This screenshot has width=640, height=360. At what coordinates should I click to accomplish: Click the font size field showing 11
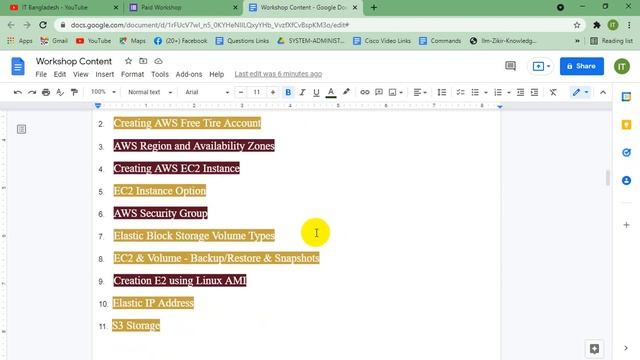[x=257, y=92]
